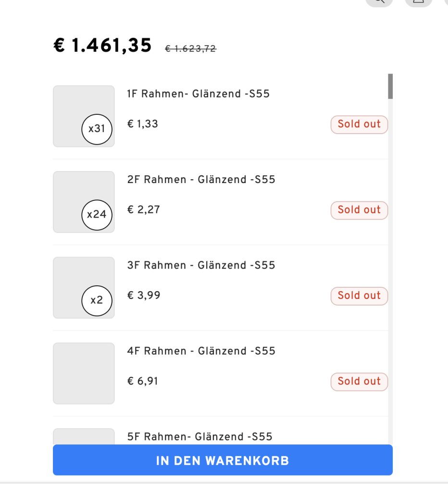Click Sold out badge for 1F Rahmen
The image size is (448, 492).
pyautogui.click(x=359, y=124)
